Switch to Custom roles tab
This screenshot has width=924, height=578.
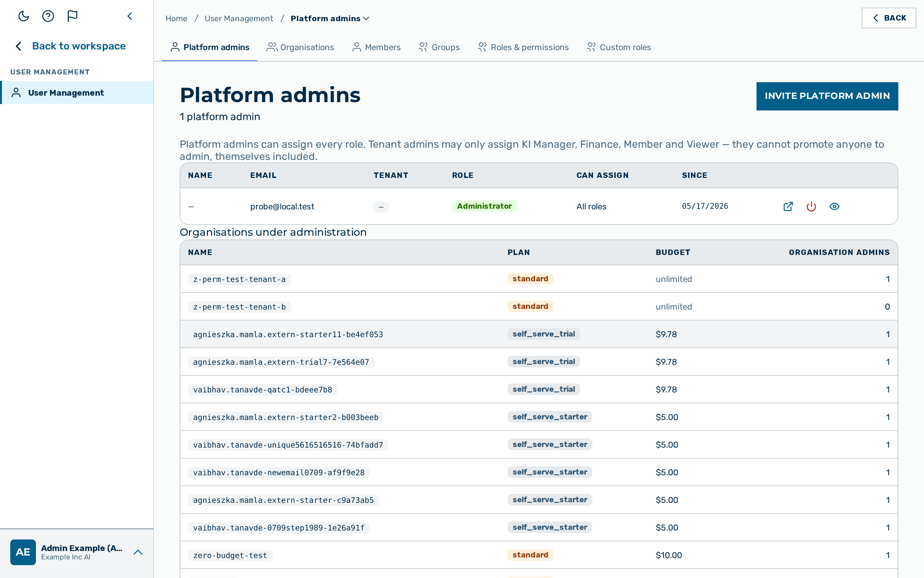[619, 47]
